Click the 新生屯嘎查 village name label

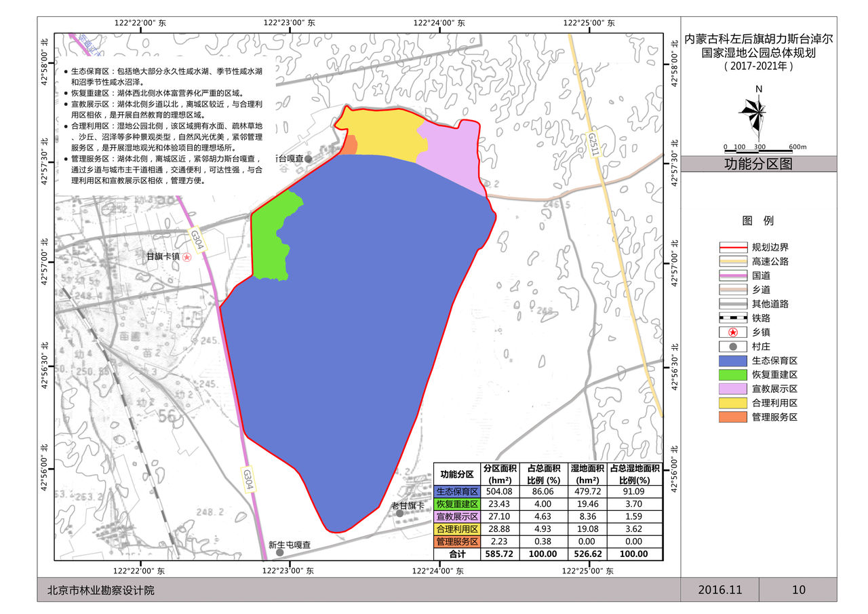coord(290,544)
